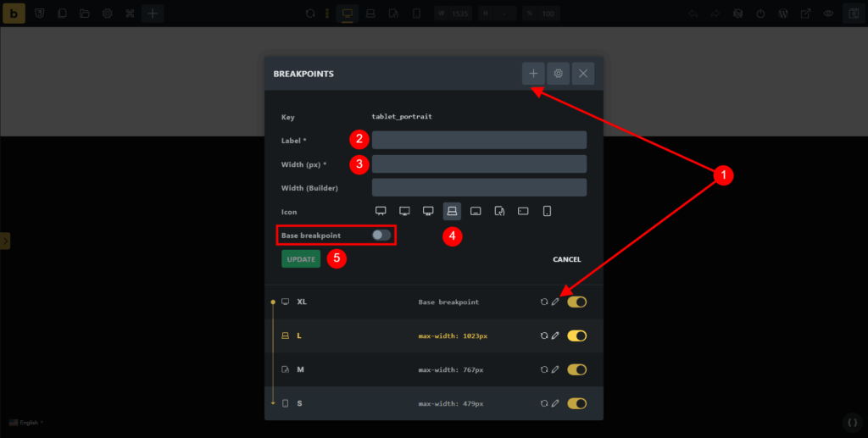Focus the Width (px) input field

pos(480,164)
